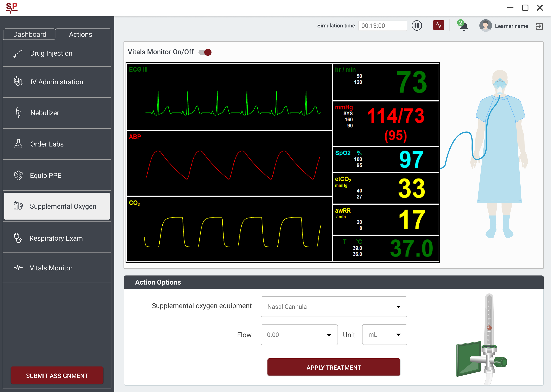This screenshot has width=551, height=392.
Task: Open the Supplemental oxygen equipment dropdown
Action: coord(334,307)
